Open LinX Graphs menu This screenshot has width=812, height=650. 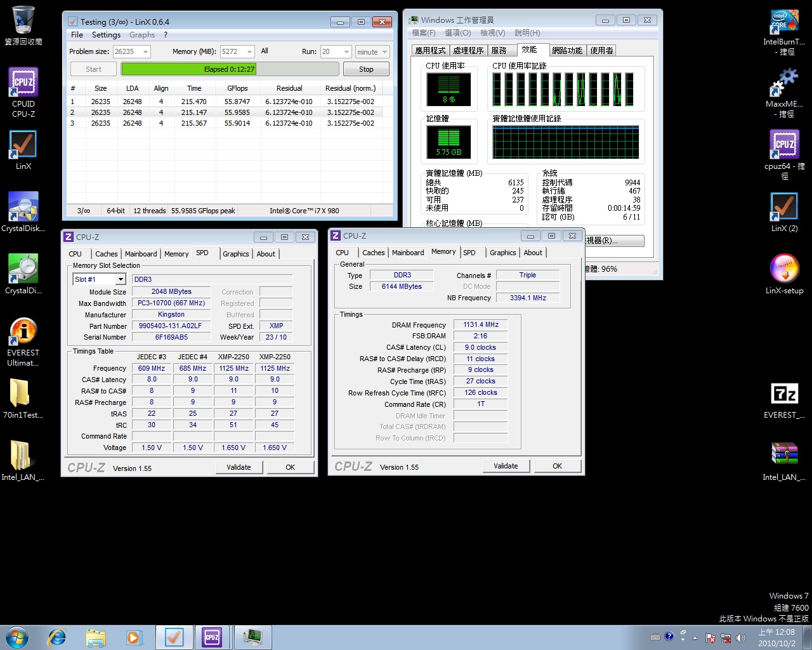[x=142, y=35]
